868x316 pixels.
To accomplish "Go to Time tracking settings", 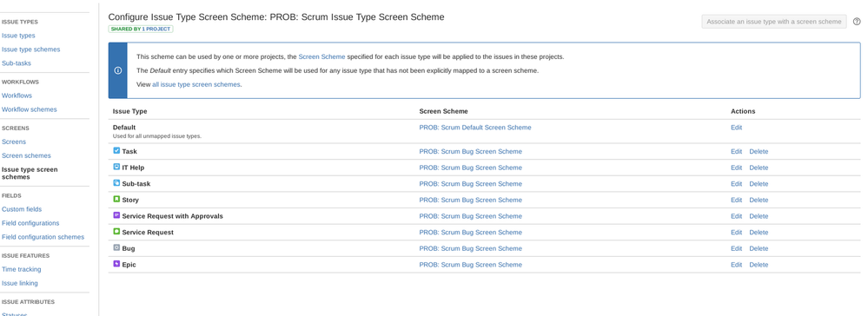I will 22,269.
